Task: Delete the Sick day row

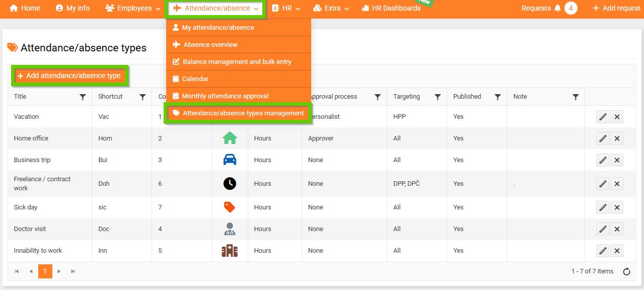Action: click(617, 207)
